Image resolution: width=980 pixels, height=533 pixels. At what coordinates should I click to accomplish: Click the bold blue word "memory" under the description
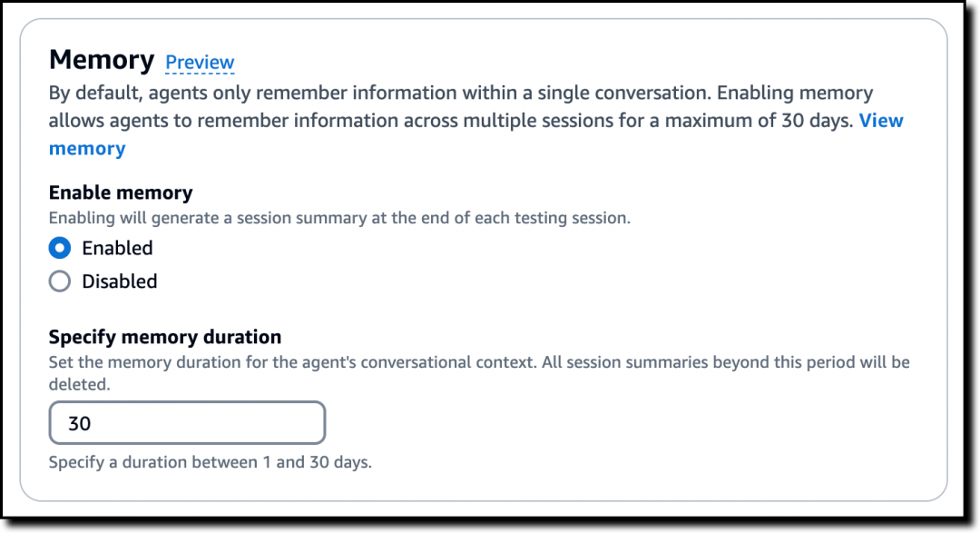pyautogui.click(x=87, y=149)
